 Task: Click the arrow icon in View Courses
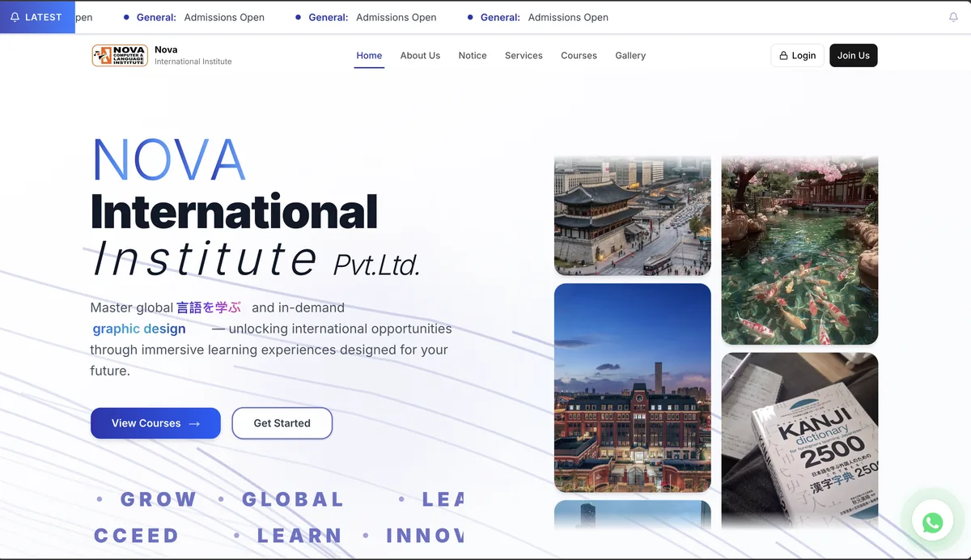(194, 423)
